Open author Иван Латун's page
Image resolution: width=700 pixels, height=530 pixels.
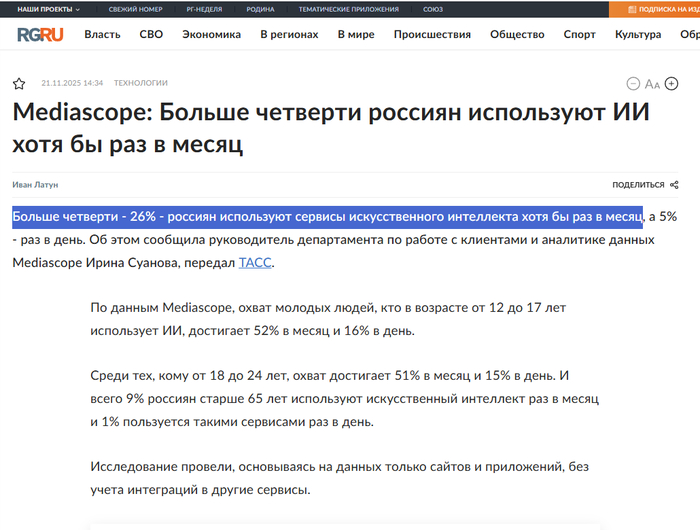35,185
